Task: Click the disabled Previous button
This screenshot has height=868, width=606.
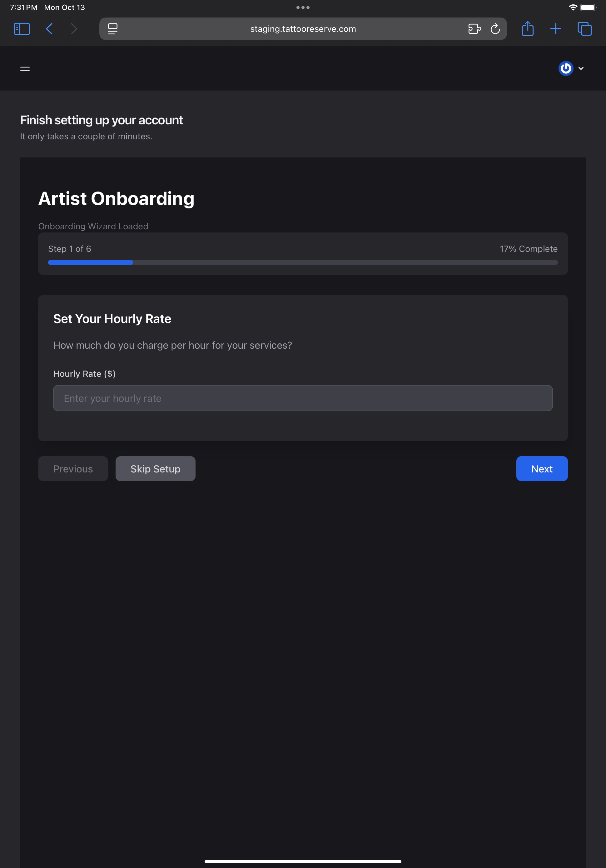Action: coord(73,469)
